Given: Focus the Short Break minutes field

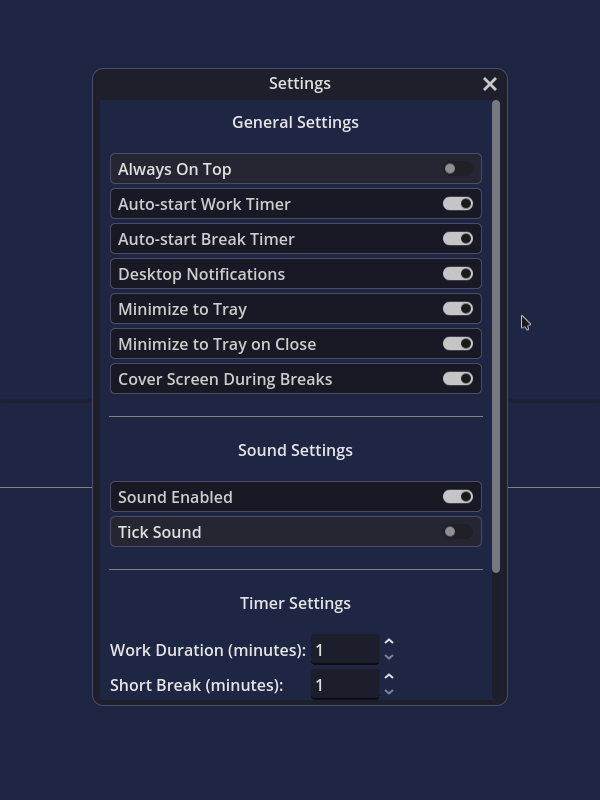Looking at the screenshot, I should coord(344,685).
